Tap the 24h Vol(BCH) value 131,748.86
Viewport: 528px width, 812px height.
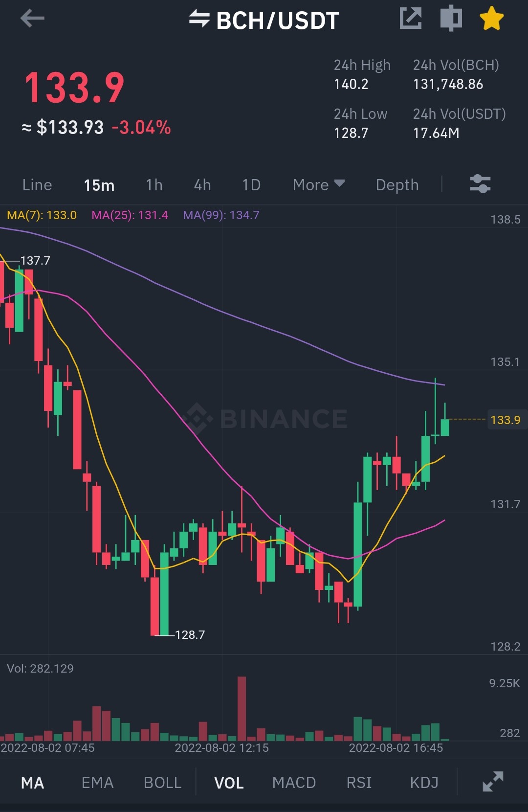[448, 84]
